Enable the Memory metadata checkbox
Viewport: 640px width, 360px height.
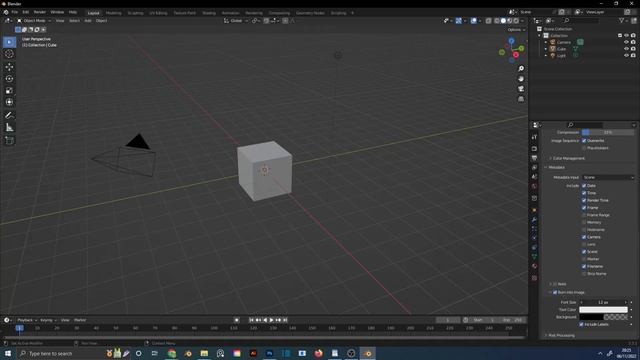(x=584, y=222)
